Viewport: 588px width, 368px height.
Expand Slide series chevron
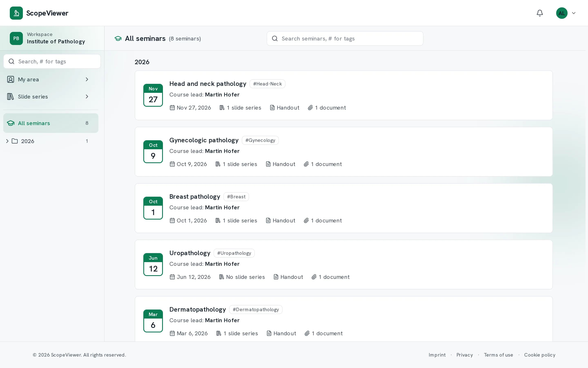[x=87, y=97]
